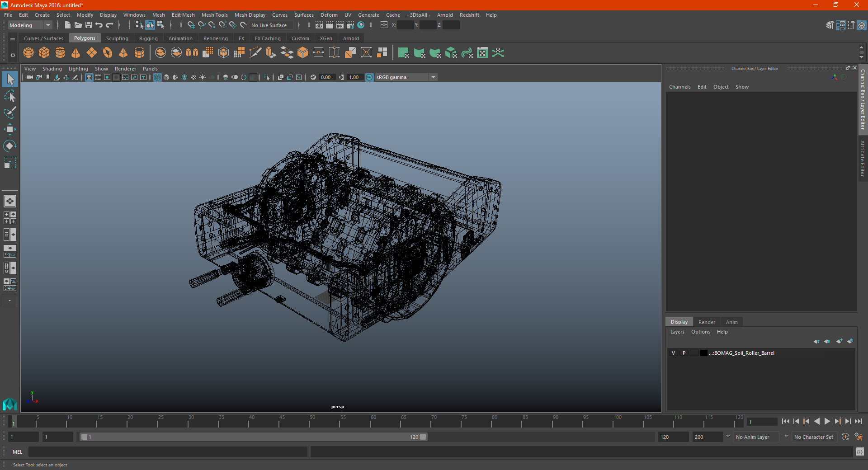Create a polygon torus from the shelf
Screen dimensions: 868x470
click(108, 53)
